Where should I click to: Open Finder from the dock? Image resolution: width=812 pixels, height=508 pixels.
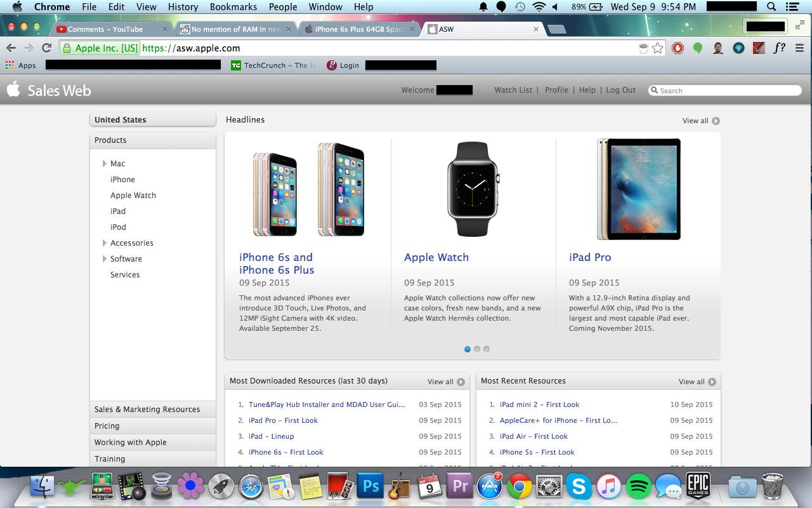43,487
